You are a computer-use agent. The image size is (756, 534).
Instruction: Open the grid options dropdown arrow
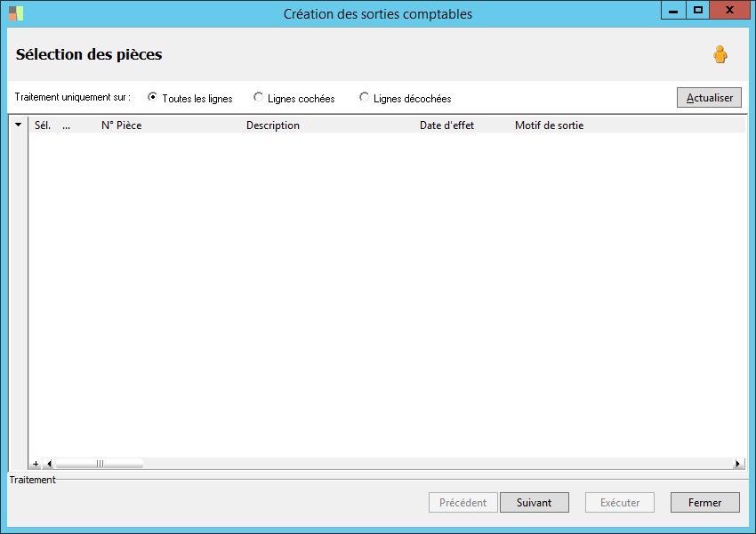(19, 125)
